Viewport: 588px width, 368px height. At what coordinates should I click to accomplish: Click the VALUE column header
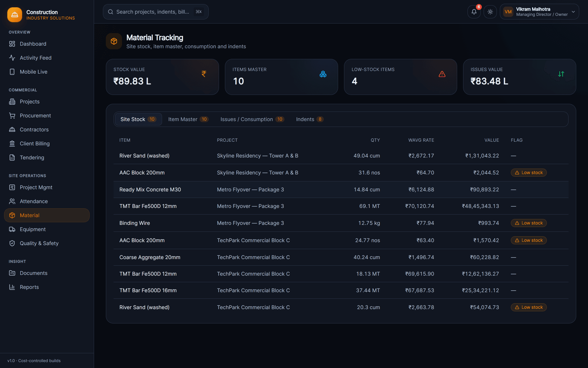[x=492, y=140]
